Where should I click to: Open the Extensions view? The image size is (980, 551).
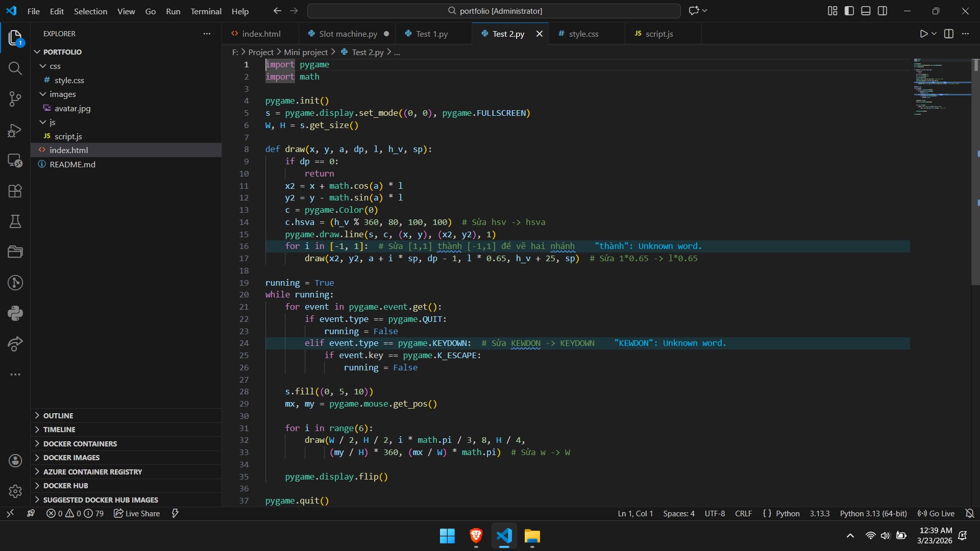tap(15, 191)
